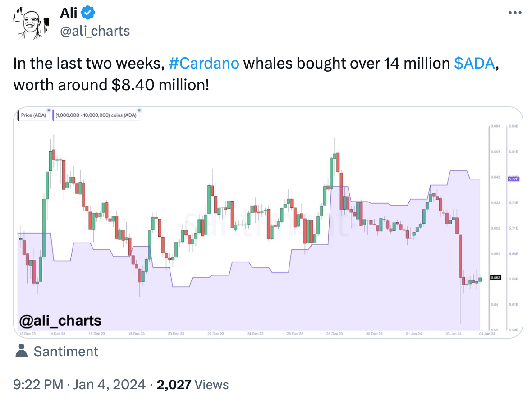Click the settings dot beside Price (ADA)
This screenshot has height=404, width=532.
pyautogui.click(x=49, y=110)
